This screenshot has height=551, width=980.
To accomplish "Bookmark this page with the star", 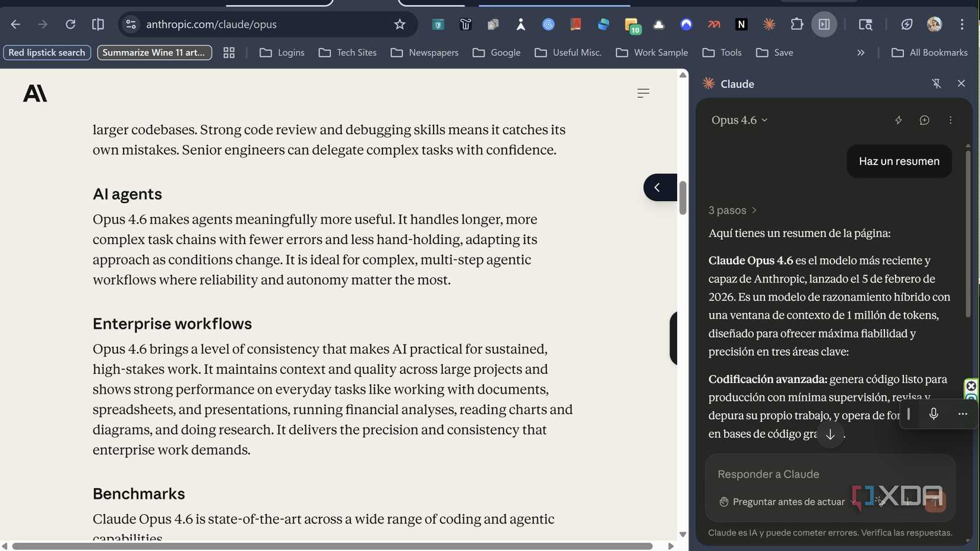I will tap(400, 24).
